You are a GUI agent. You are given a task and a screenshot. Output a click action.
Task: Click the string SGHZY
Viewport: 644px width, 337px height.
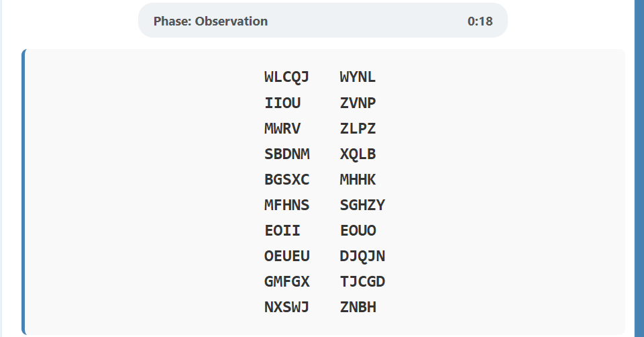tap(362, 205)
